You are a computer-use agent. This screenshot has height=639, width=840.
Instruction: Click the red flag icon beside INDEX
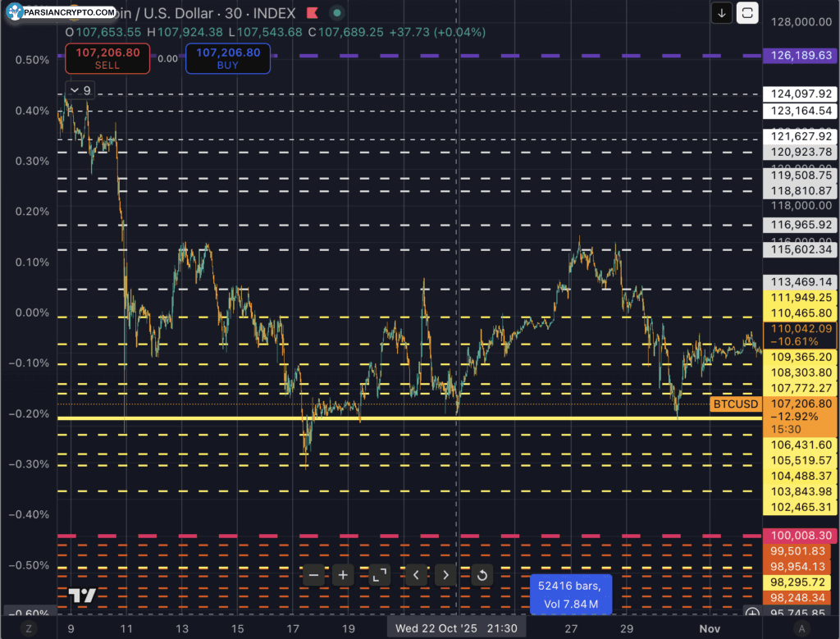pos(312,13)
